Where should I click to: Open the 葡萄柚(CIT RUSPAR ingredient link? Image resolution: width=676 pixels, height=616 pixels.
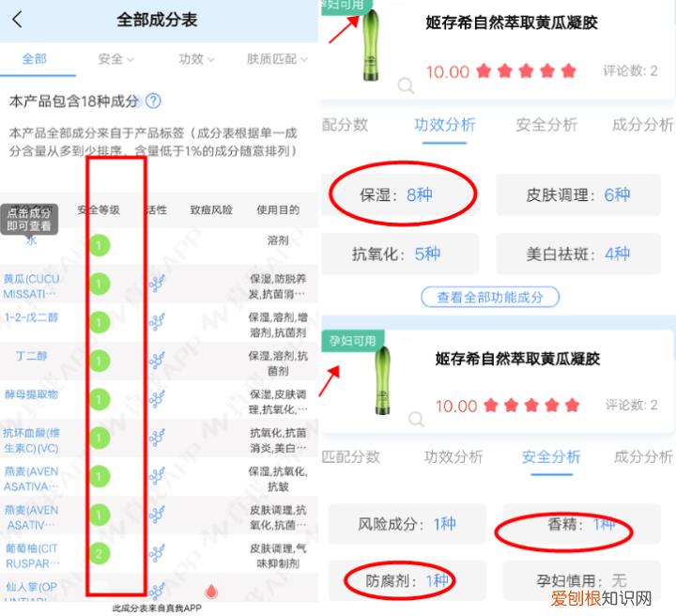[32, 556]
